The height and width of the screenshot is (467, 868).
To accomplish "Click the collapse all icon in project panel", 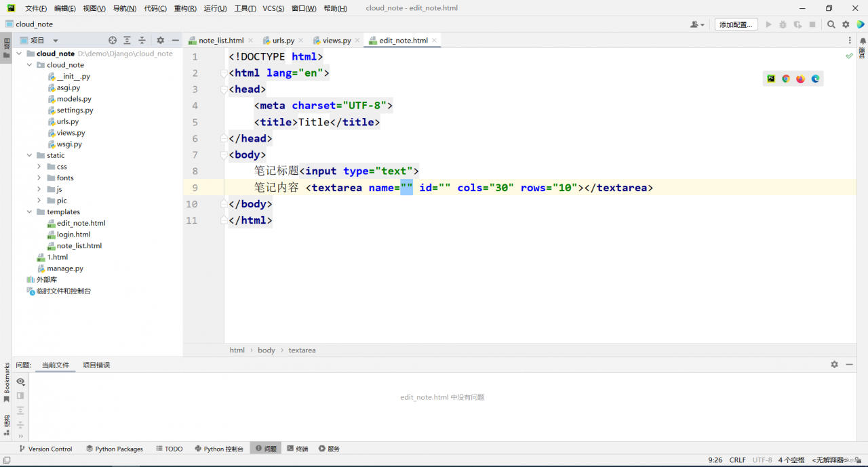I will [142, 41].
